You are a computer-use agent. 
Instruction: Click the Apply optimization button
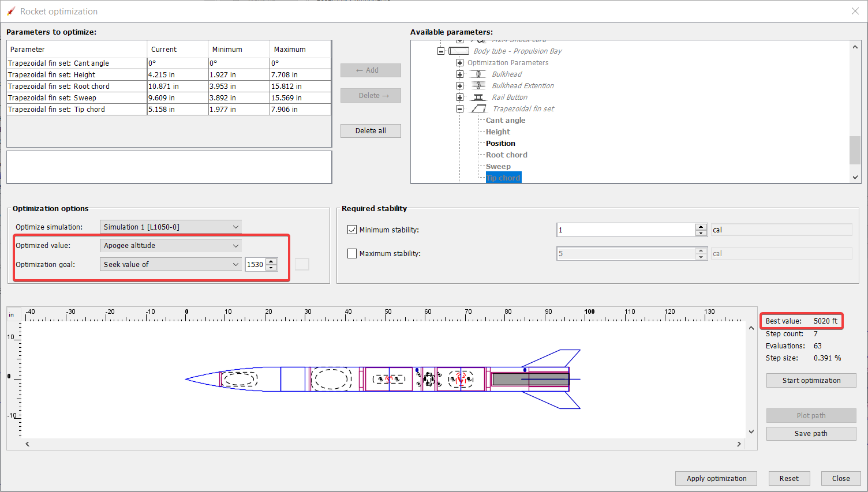pyautogui.click(x=716, y=478)
